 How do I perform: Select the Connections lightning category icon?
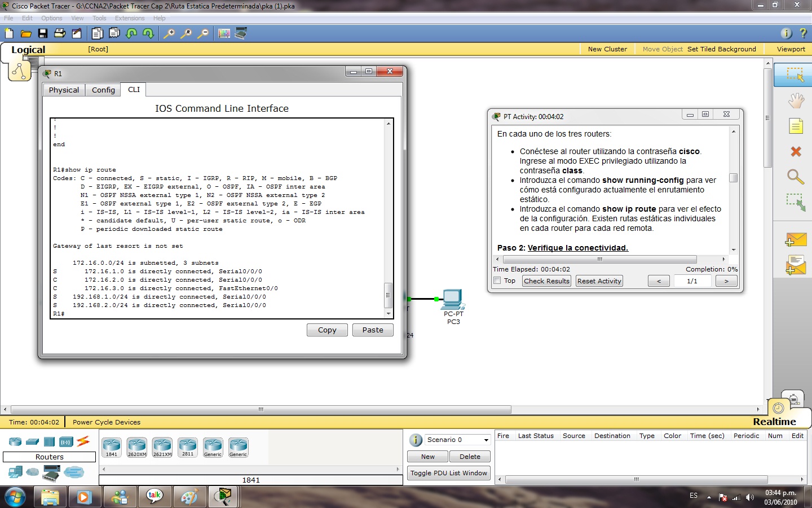tap(83, 441)
